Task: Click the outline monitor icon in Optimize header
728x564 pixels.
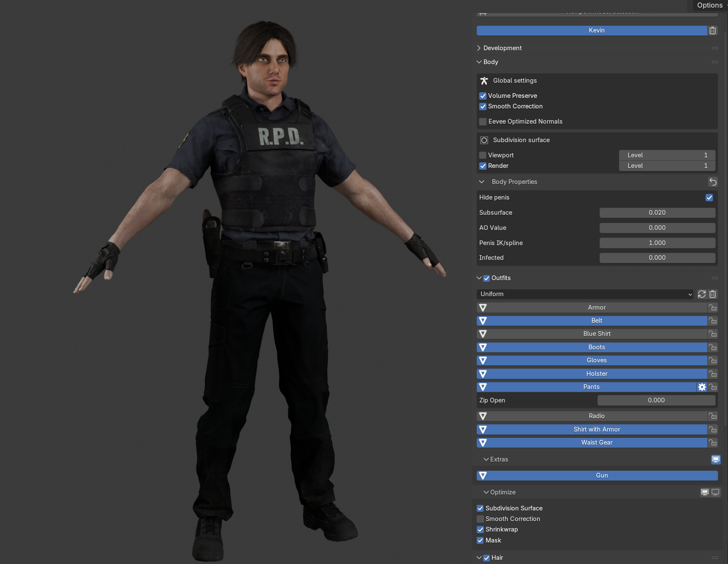Action: coord(715,492)
